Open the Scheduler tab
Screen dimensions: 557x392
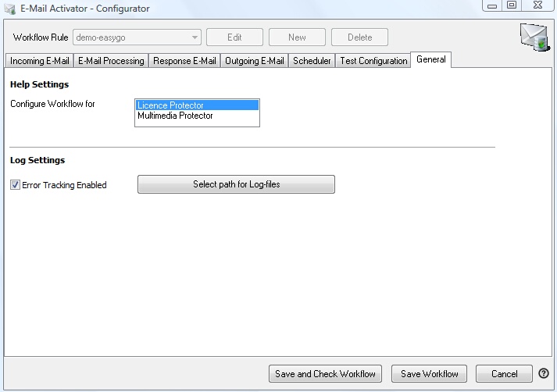pyautogui.click(x=312, y=61)
